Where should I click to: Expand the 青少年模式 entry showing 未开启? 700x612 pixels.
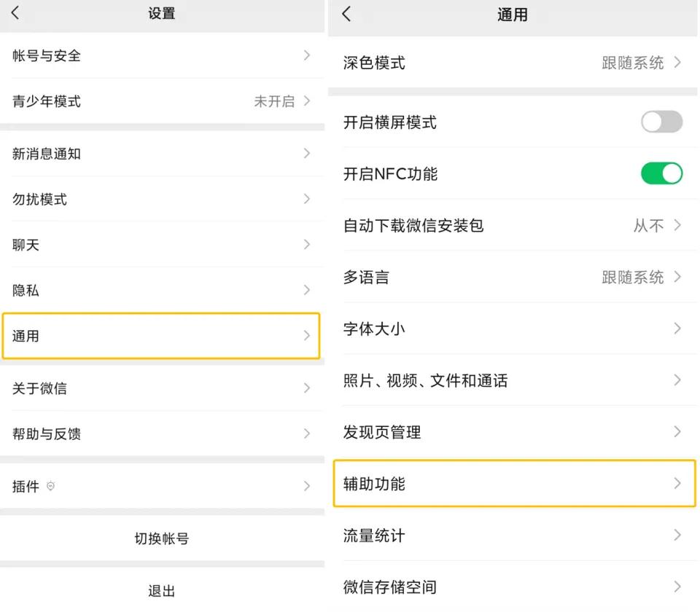[160, 101]
